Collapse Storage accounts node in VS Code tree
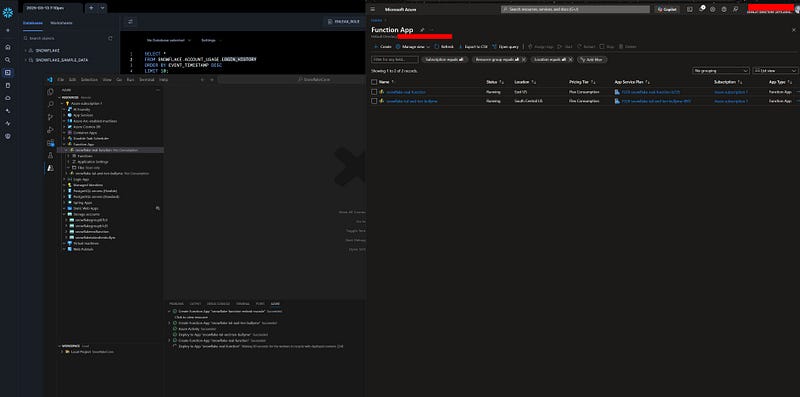This screenshot has width=800, height=397. tap(65, 214)
